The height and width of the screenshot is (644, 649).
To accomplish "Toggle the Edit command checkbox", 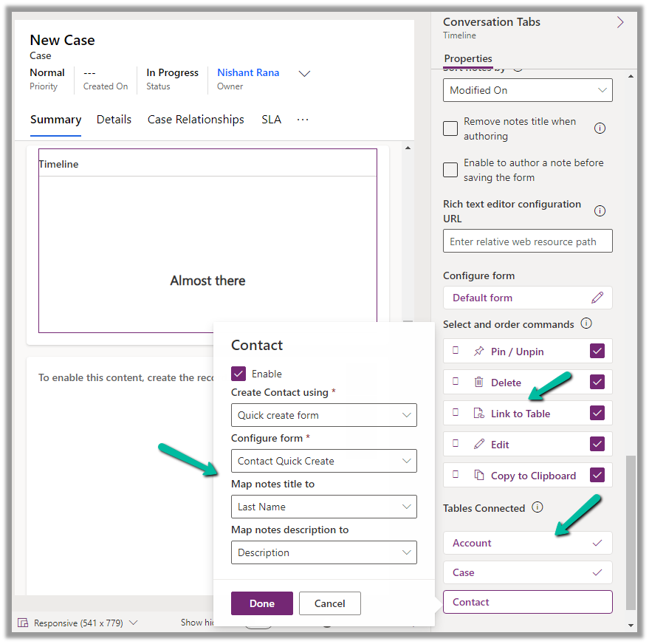I will tap(597, 444).
